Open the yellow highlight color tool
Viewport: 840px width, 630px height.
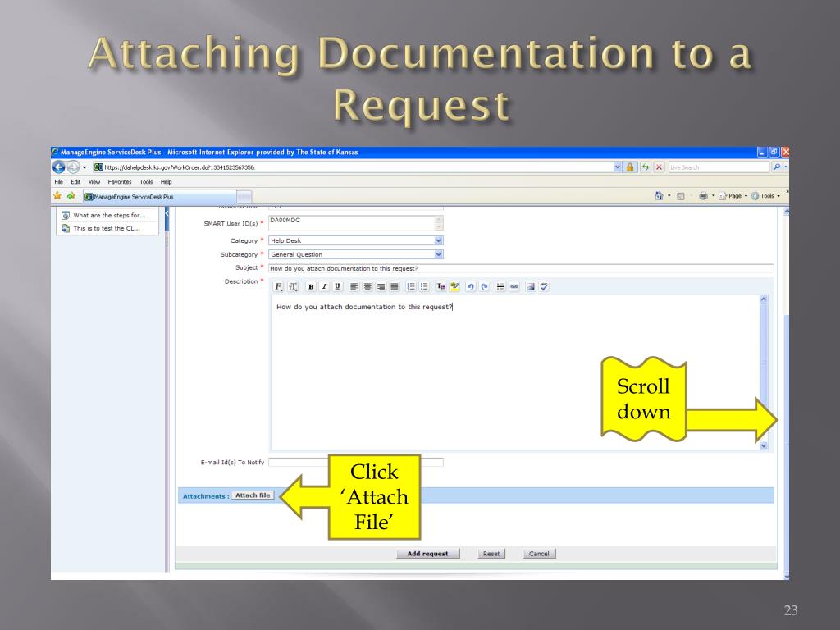tap(454, 286)
